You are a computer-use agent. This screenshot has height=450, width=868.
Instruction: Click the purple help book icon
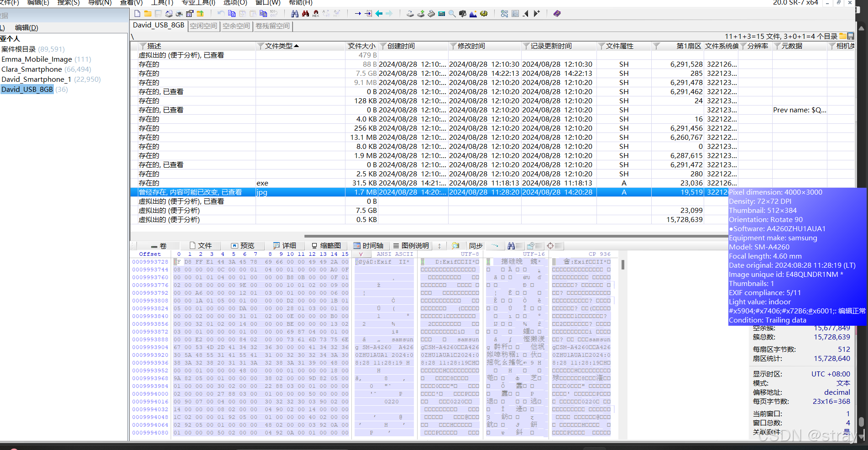557,14
